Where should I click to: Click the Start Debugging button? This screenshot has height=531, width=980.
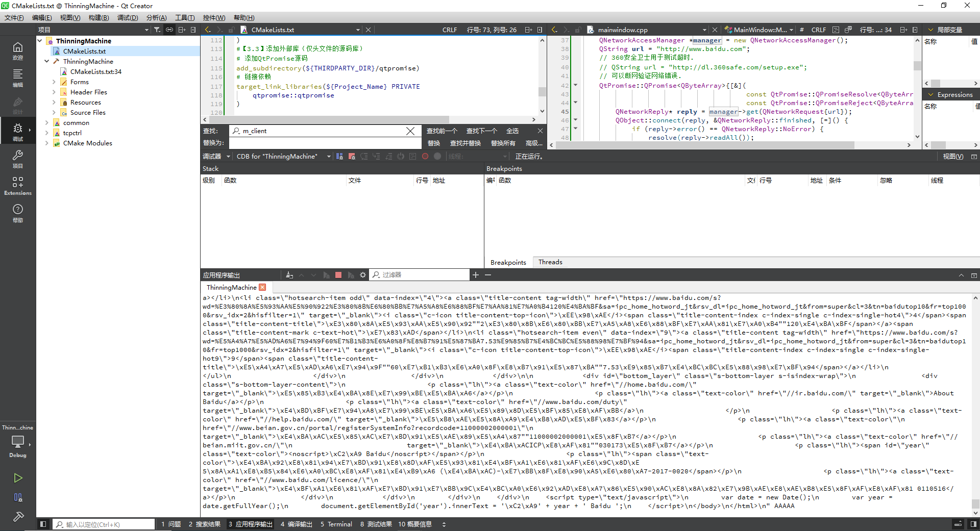tap(18, 497)
